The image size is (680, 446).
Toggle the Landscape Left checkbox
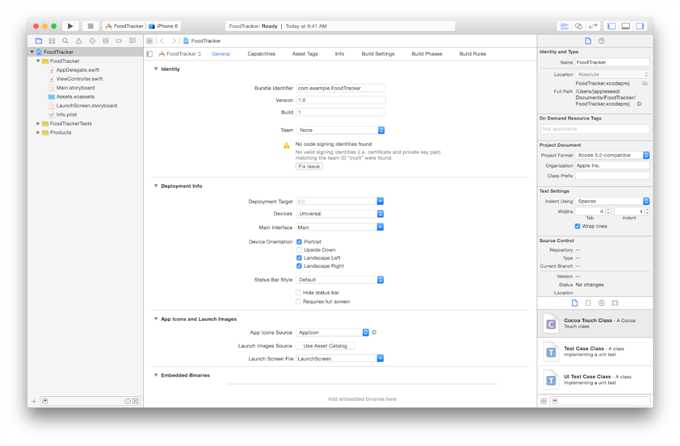click(299, 258)
